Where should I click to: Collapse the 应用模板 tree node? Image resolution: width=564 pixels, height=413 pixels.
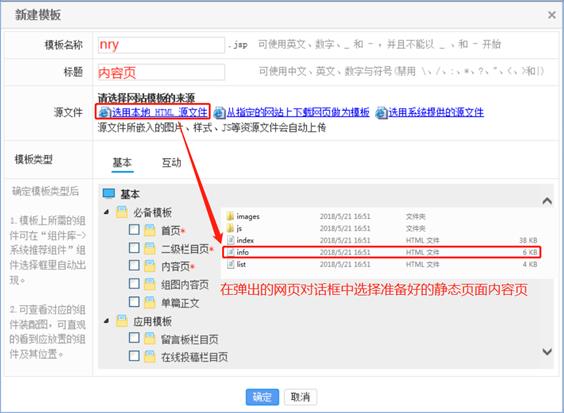[106, 320]
